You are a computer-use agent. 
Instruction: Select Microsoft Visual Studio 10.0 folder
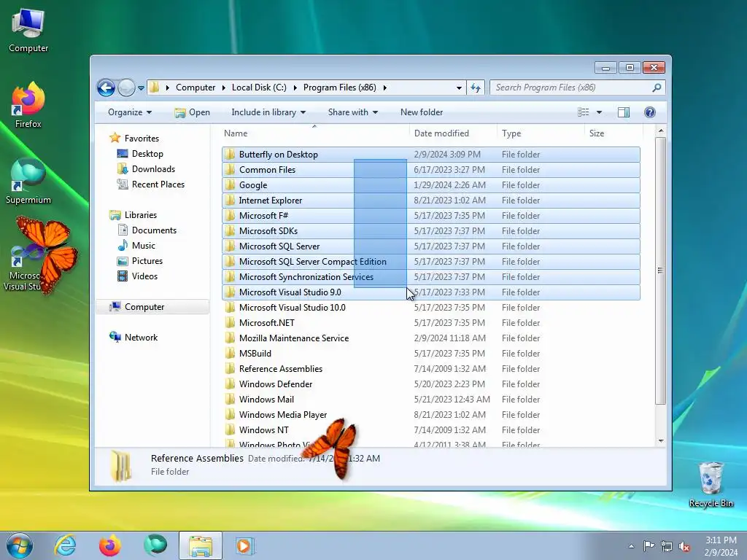coord(430,308)
